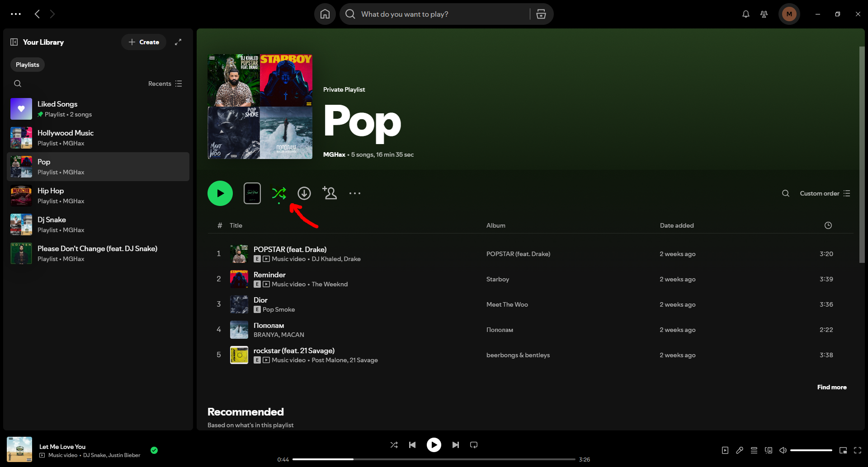Download the Pop playlist
Screen dimensions: 868x467
[x=304, y=193]
